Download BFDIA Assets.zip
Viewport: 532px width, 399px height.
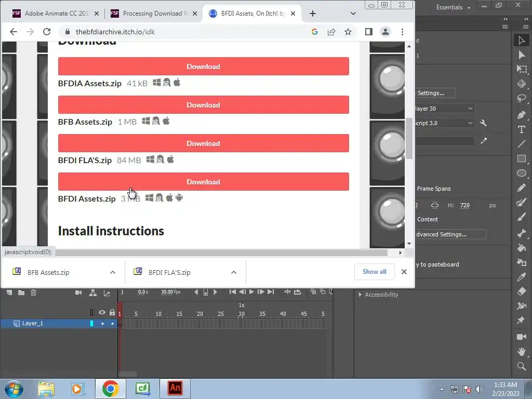pyautogui.click(x=203, y=66)
